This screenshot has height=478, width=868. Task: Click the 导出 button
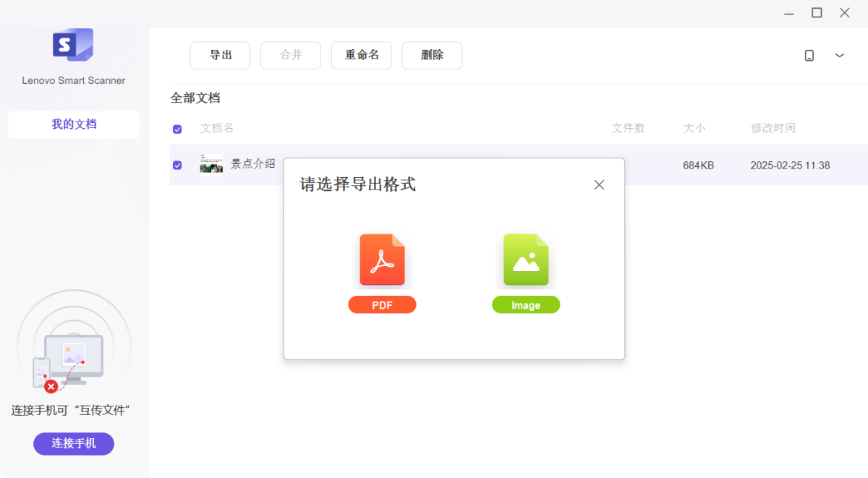tap(220, 56)
